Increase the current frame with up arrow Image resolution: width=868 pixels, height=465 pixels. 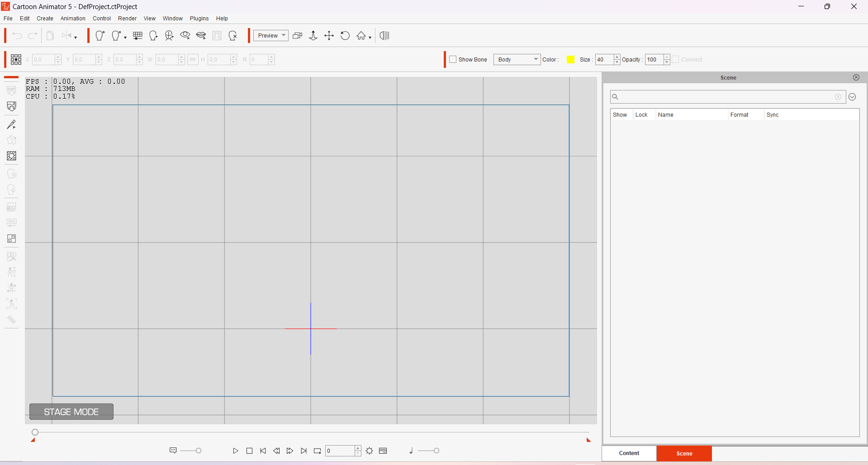(358, 448)
